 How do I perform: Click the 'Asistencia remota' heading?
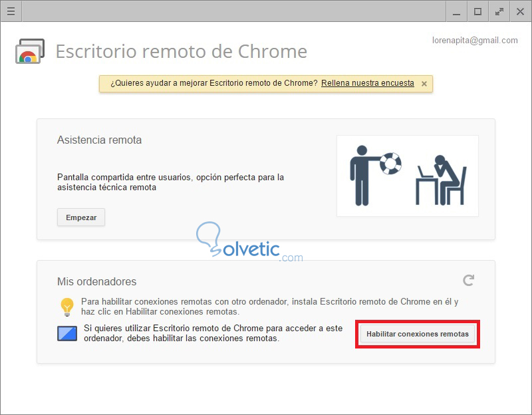click(99, 140)
